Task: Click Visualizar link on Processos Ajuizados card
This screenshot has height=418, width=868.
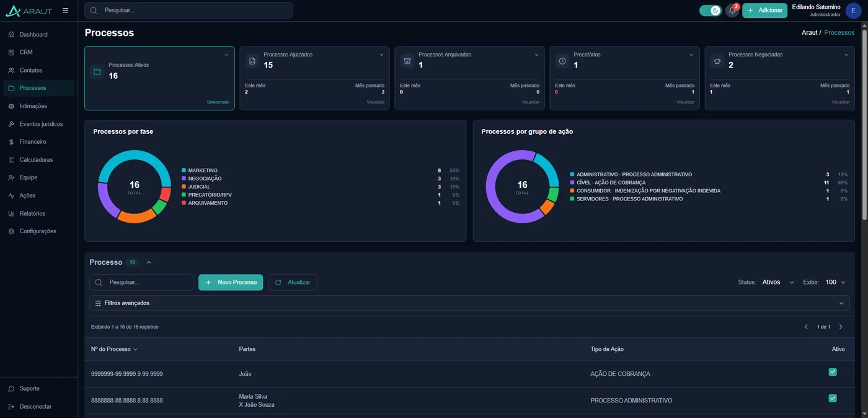Action: 375,102
